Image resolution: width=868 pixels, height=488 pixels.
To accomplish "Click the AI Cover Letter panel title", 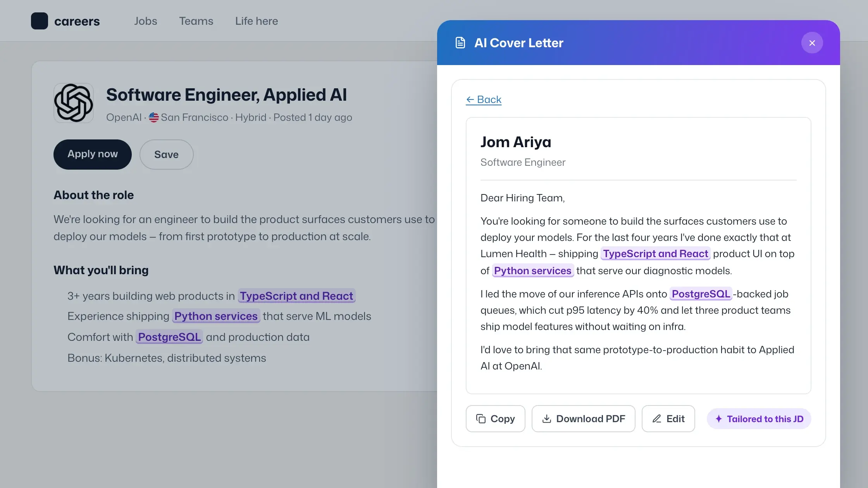I will [x=519, y=43].
